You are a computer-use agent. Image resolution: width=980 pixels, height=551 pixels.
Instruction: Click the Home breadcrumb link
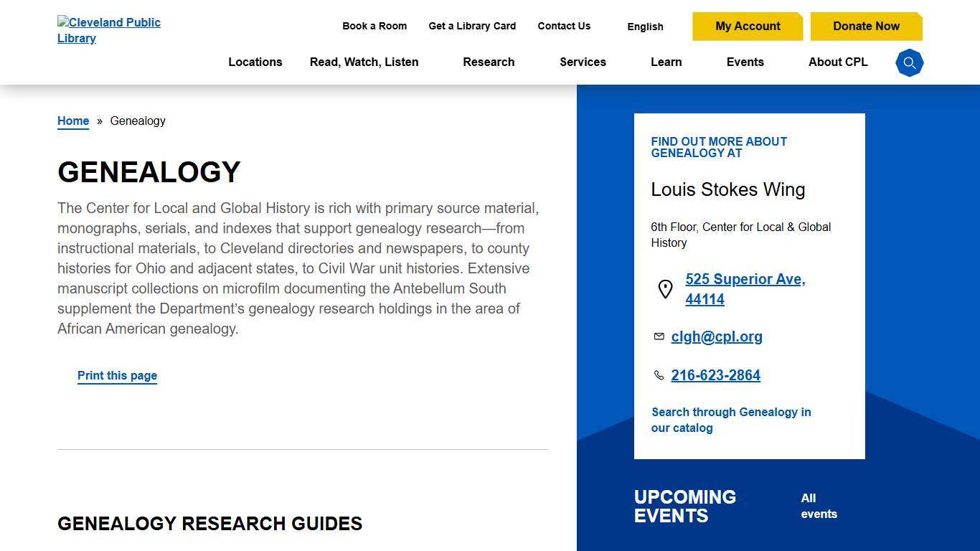(72, 121)
